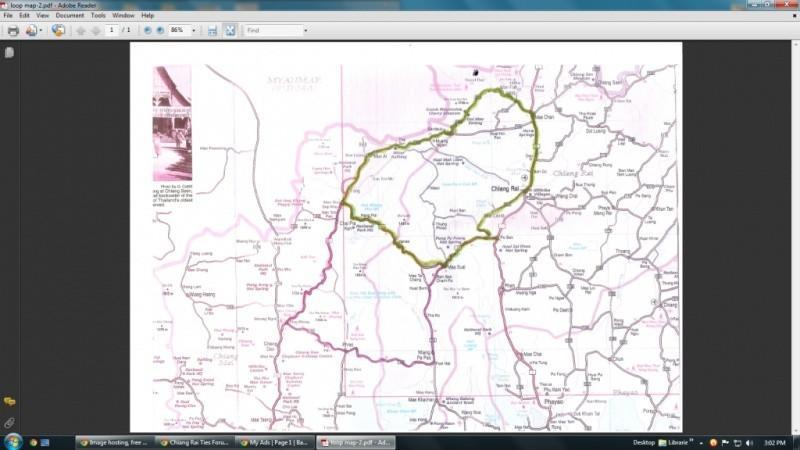Viewport: 800px width, 450px height.
Task: Click the pink photo thumbnail on the map page
Action: (x=172, y=123)
